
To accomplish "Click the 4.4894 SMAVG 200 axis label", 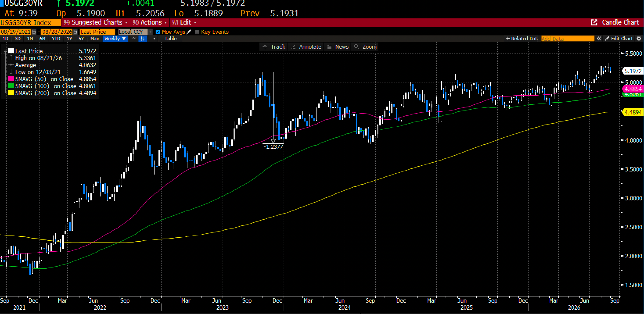I will tap(633, 112).
